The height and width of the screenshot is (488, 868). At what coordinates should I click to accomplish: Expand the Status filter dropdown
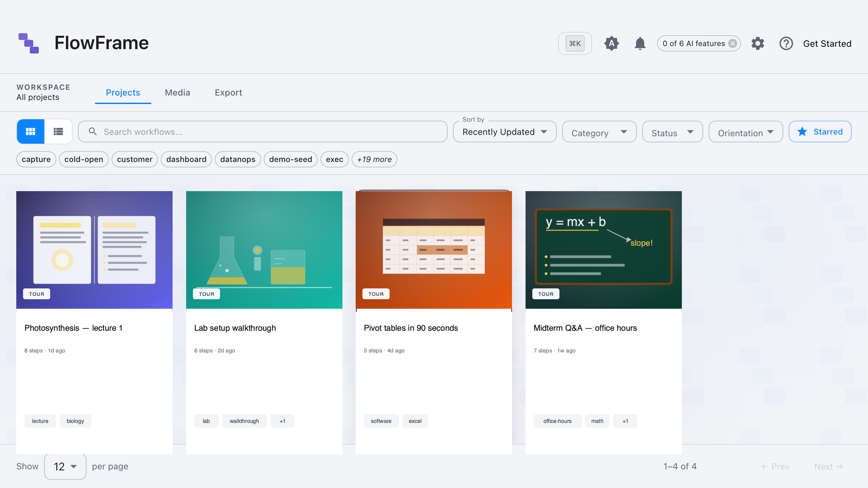[x=672, y=131]
